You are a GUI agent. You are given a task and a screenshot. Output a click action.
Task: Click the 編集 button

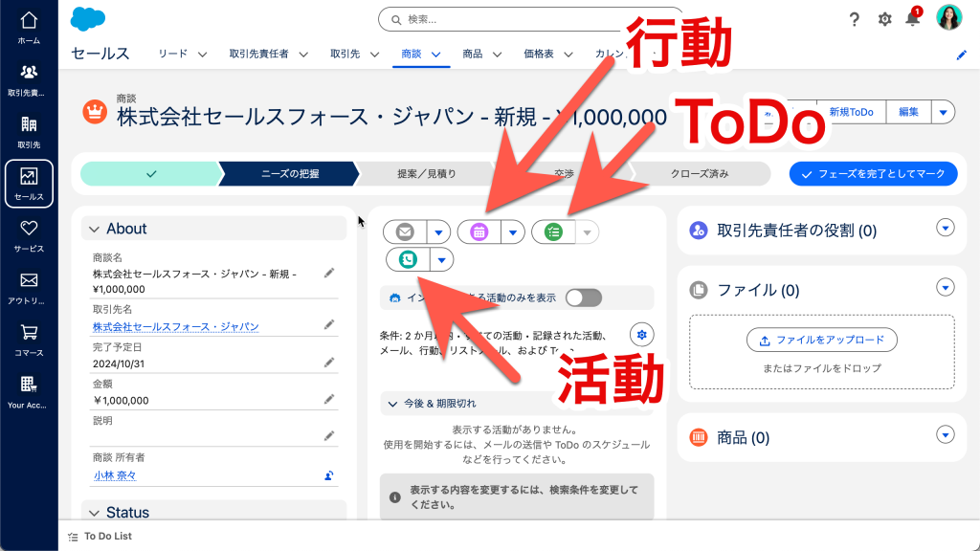point(909,113)
